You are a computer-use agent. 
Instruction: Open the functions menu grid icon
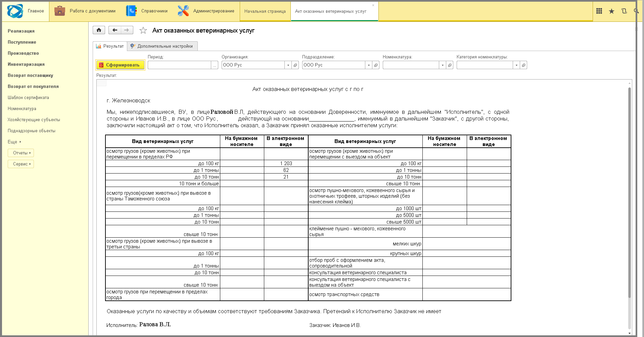[x=599, y=11]
